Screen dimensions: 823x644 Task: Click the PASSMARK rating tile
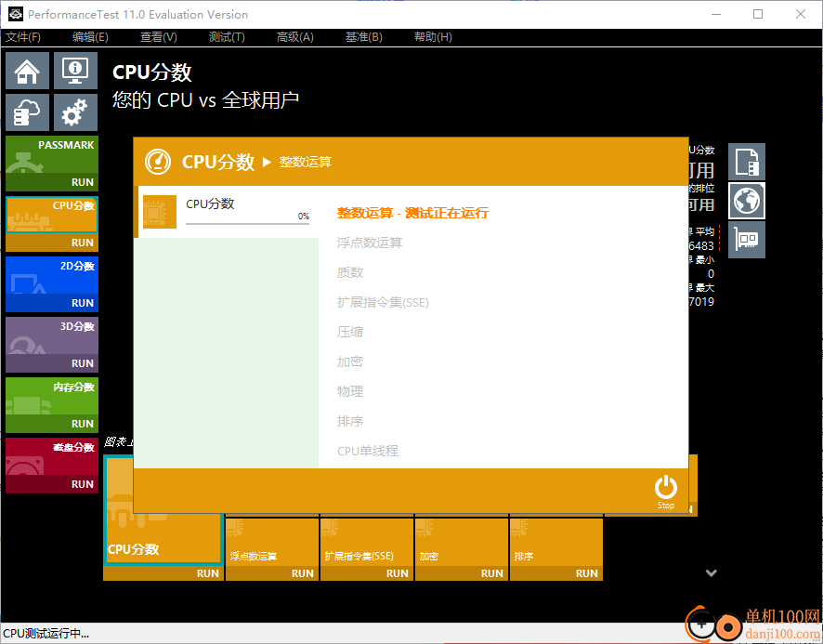(52, 155)
